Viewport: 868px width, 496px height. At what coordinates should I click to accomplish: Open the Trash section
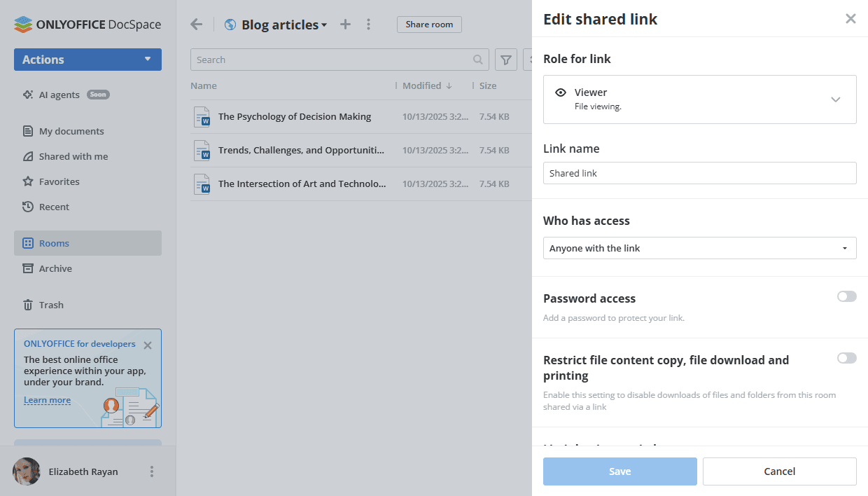[51, 305]
